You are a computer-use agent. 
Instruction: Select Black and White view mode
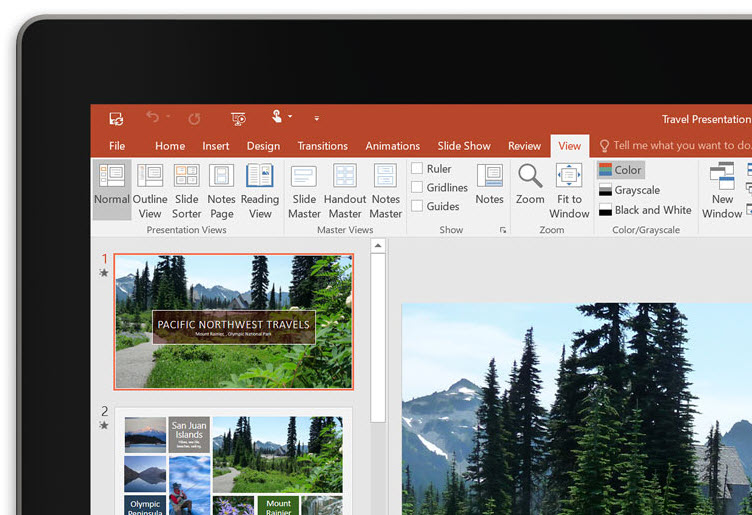pos(645,210)
